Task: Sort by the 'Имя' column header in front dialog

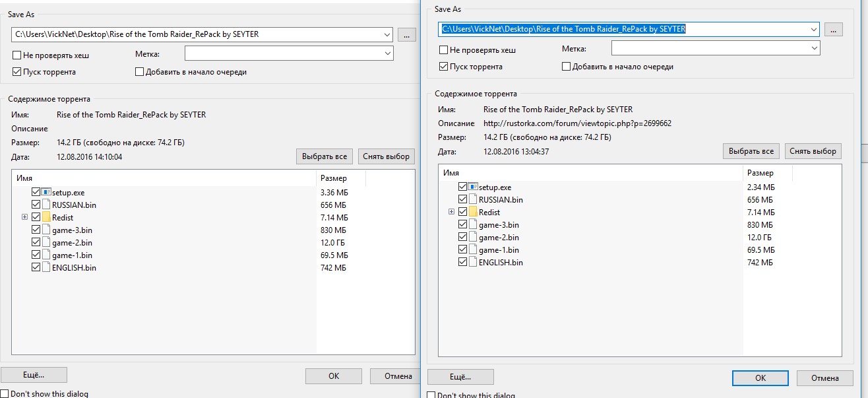Action: 591,173
